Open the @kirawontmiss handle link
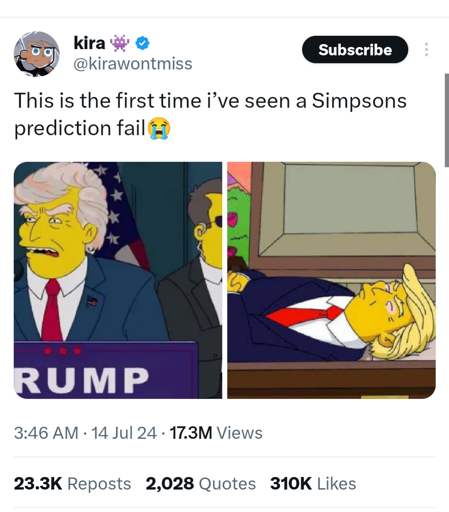Screen dimensions: 449x512 [x=133, y=63]
